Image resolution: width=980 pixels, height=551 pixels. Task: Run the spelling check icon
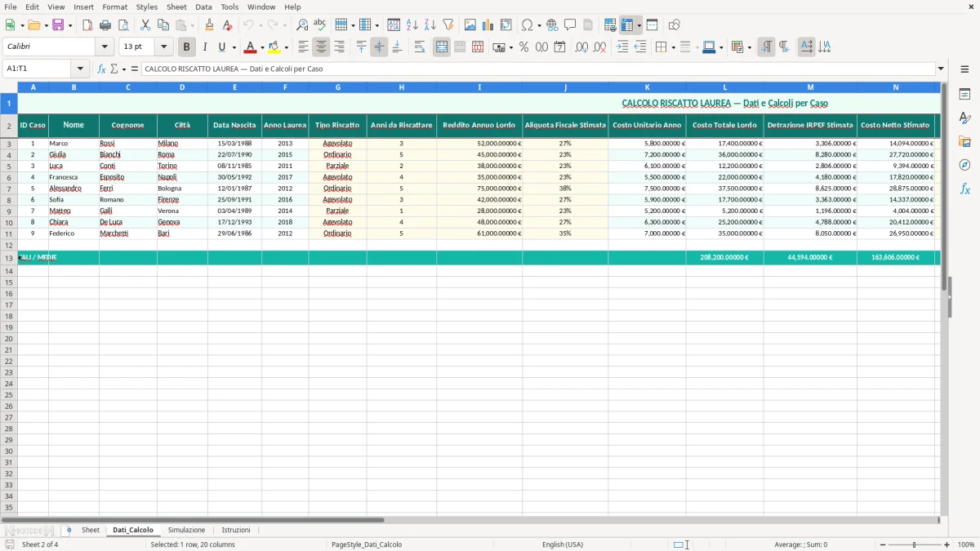click(320, 25)
